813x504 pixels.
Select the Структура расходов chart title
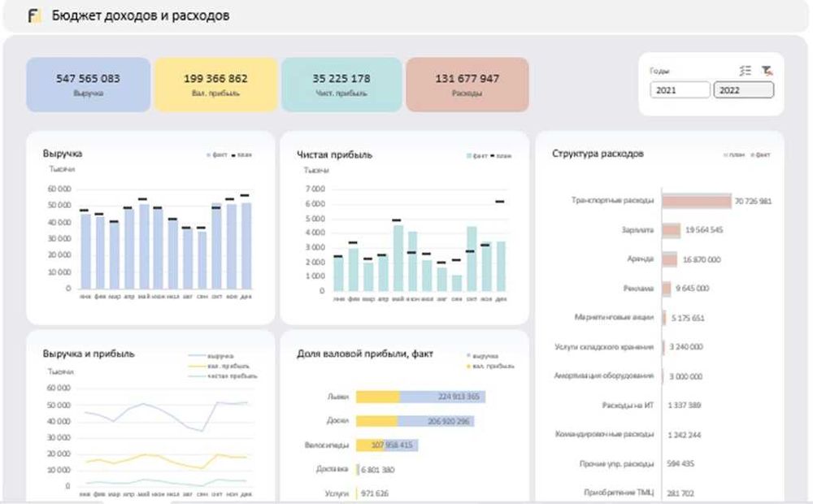(x=598, y=154)
